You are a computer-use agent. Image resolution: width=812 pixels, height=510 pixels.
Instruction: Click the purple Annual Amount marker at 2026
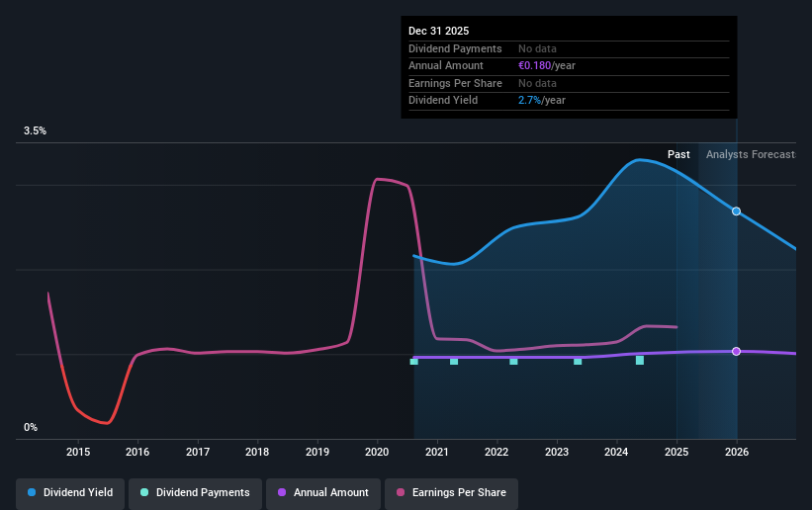pyautogui.click(x=736, y=352)
